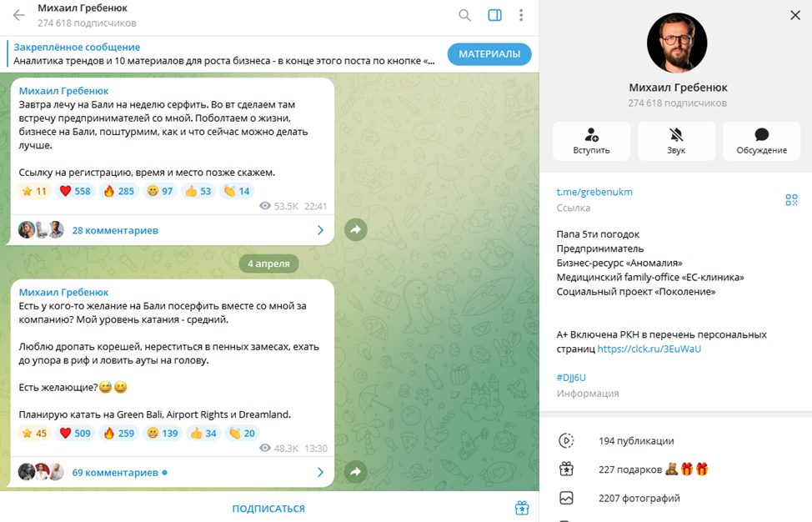Click the МАТЕРИАЛЫ button in pinned message
This screenshot has width=812, height=522.
[489, 54]
